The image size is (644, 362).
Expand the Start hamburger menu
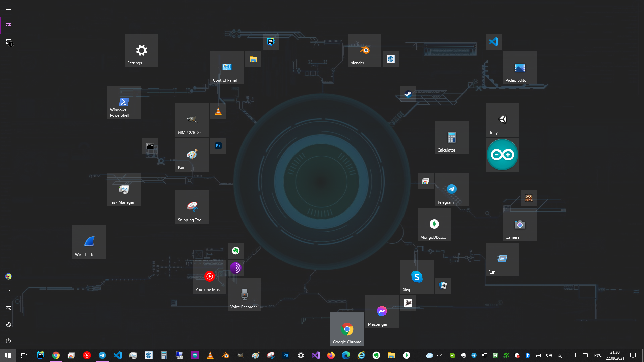[8, 9]
